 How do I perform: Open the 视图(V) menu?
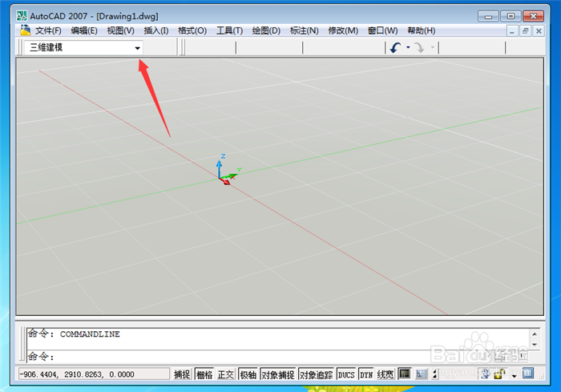(120, 30)
